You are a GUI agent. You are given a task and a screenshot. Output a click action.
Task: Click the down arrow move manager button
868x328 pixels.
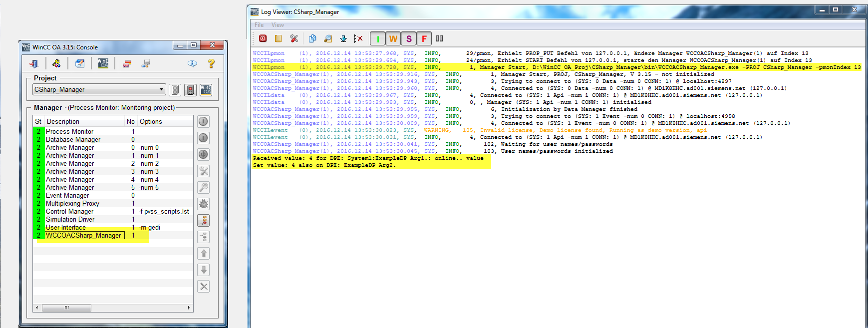click(x=203, y=270)
